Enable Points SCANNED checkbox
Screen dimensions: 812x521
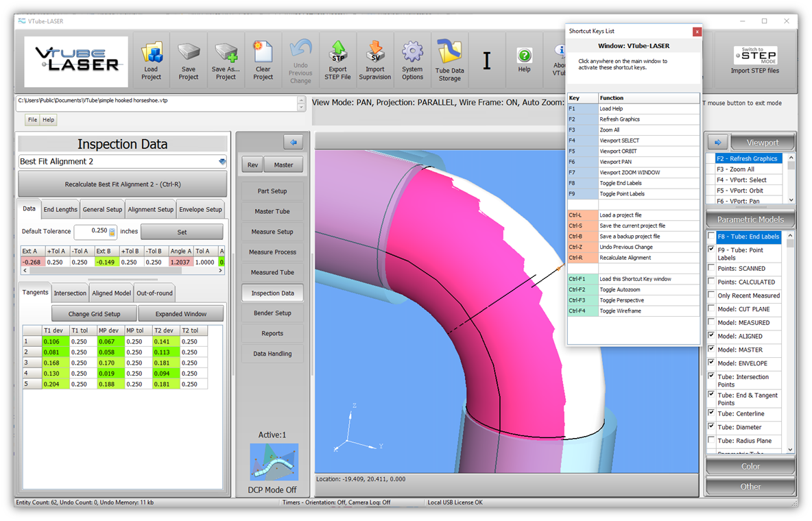(x=712, y=268)
